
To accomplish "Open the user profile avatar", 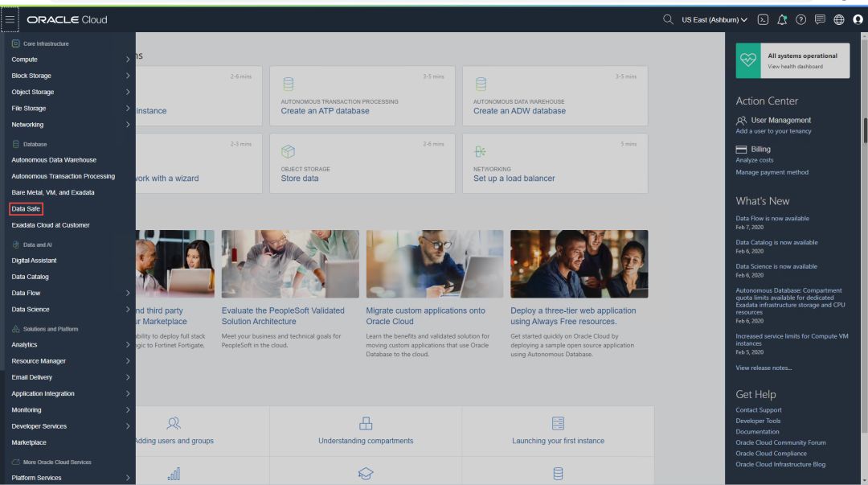I will click(858, 19).
